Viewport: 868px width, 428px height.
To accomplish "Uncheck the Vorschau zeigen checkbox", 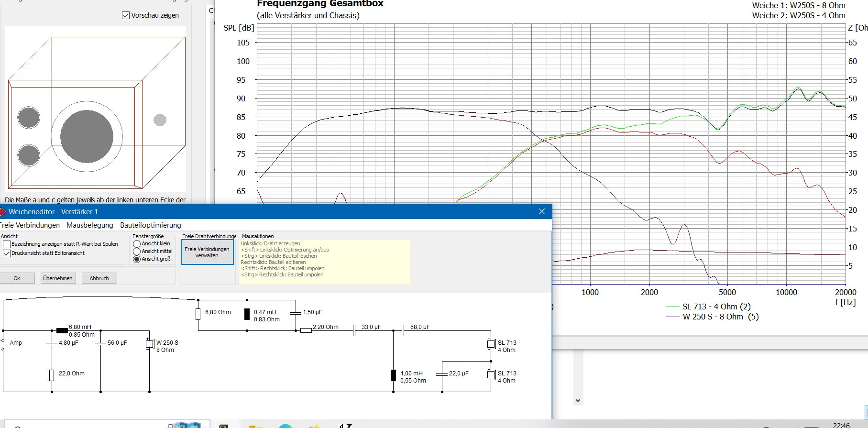I will pyautogui.click(x=126, y=15).
